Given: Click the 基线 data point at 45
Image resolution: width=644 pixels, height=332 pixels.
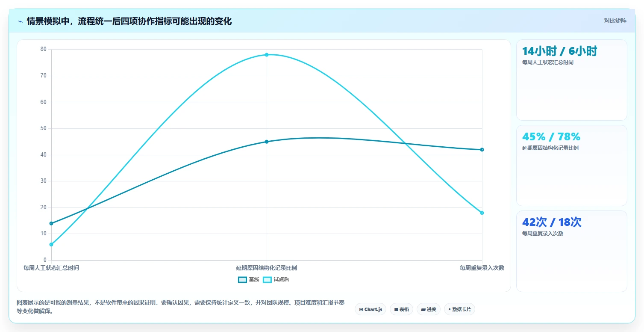Looking at the screenshot, I should tap(267, 142).
